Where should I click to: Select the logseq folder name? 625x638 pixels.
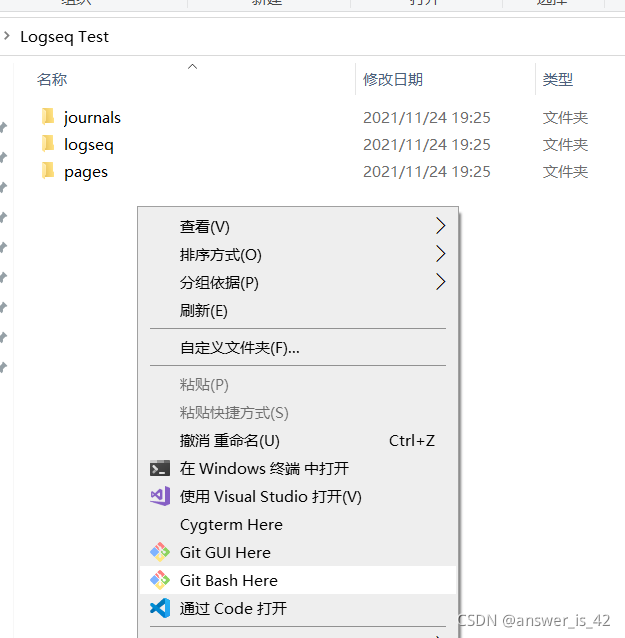(89, 145)
